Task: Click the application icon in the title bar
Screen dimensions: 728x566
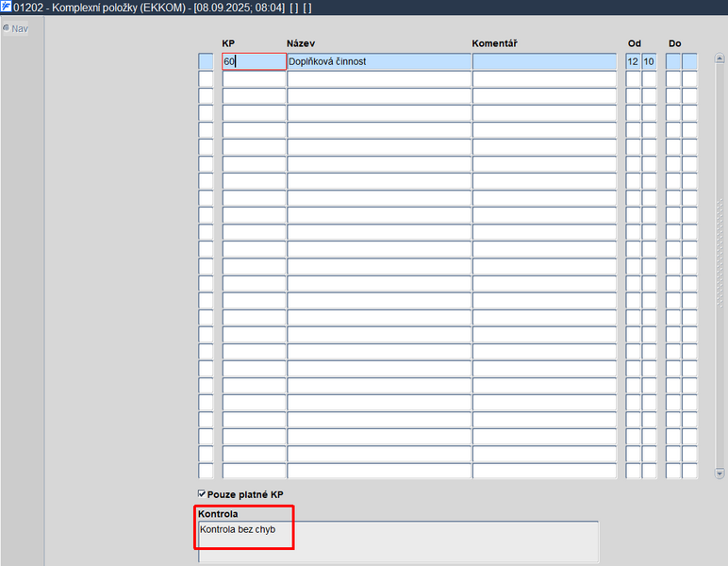Action: coord(6,7)
